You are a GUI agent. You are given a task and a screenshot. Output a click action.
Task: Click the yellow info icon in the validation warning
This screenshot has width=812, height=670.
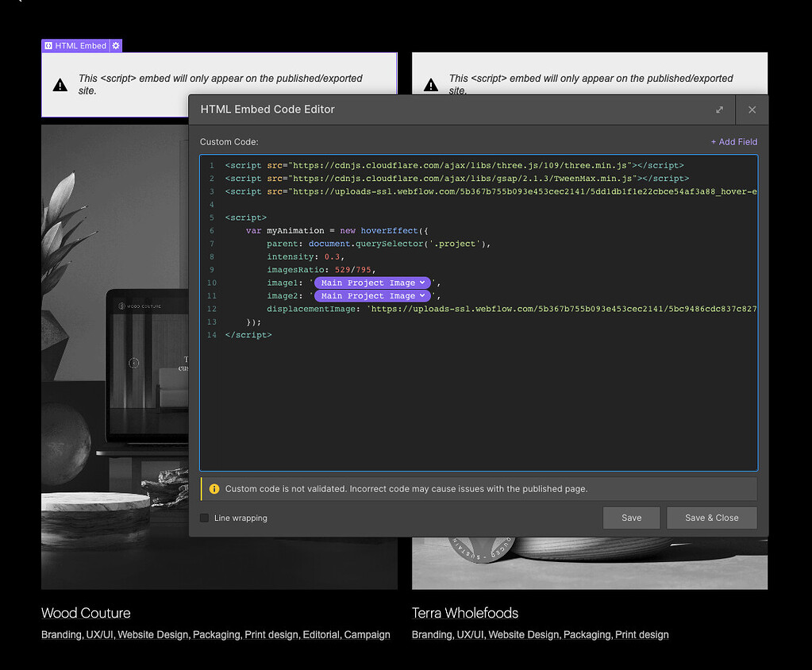pos(214,489)
